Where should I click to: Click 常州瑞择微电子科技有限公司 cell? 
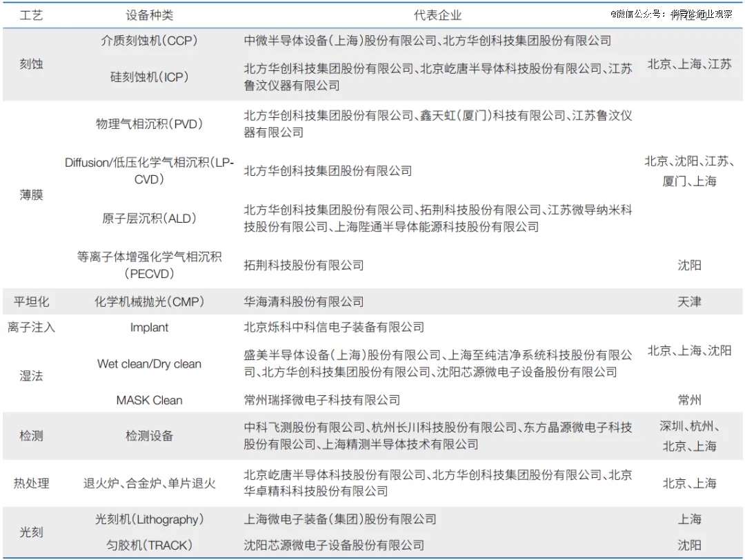[x=321, y=401]
